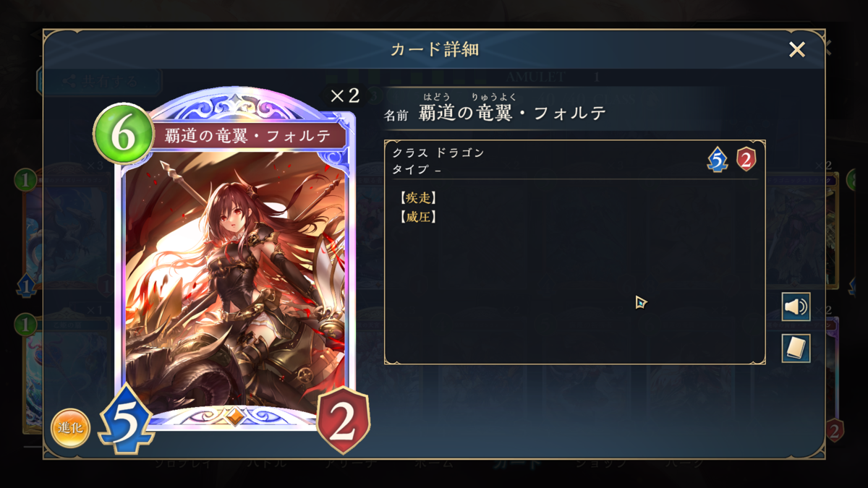
Task: Open the 【威圧】 keyword explanation
Action: click(417, 217)
